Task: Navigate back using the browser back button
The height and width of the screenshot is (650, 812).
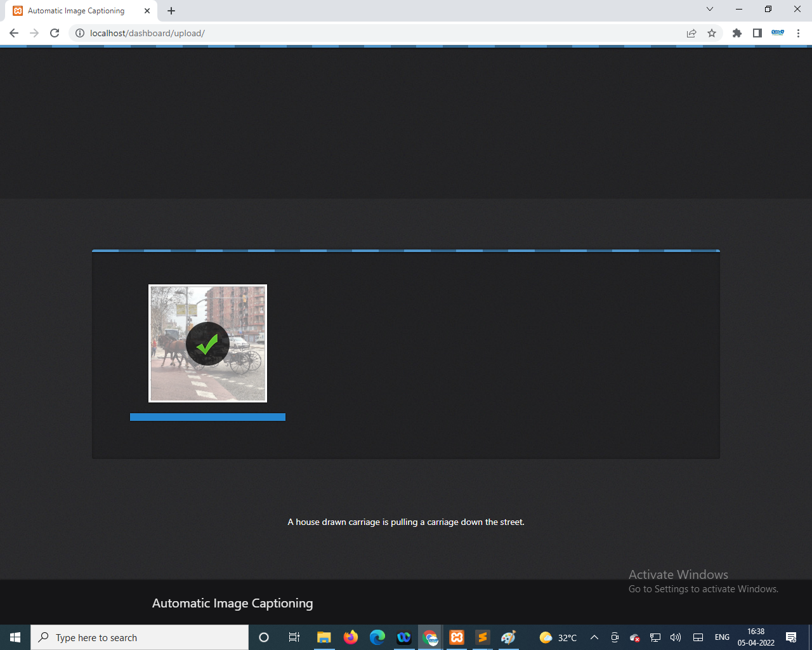Action: (14, 33)
